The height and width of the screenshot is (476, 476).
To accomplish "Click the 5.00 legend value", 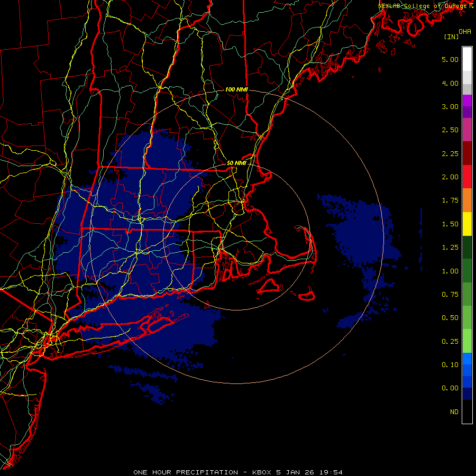I will coord(450,59).
